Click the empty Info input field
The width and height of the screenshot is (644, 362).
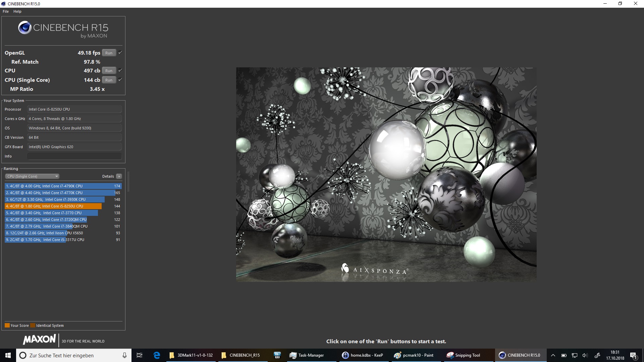74,156
